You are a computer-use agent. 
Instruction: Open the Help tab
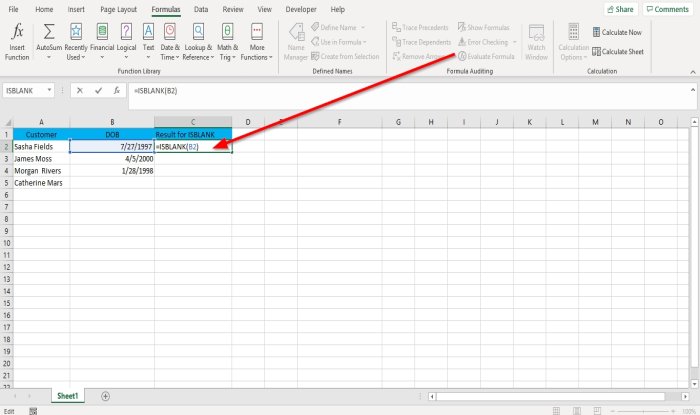point(338,9)
